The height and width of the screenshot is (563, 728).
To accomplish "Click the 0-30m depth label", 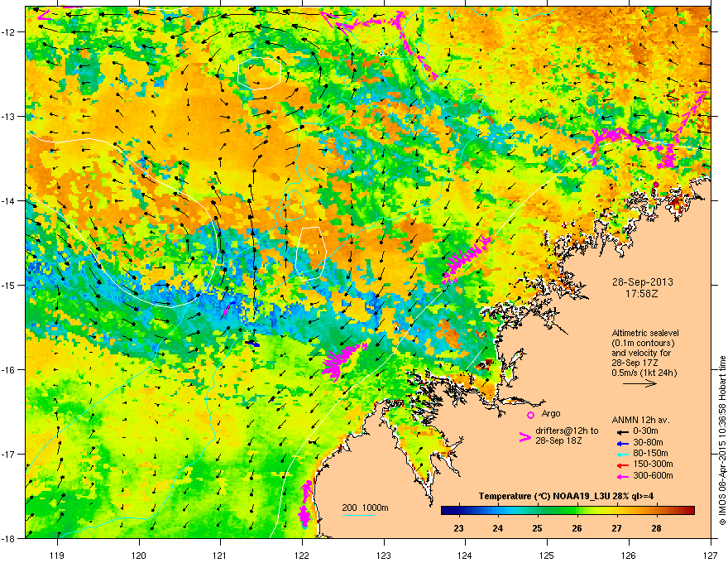I will [x=645, y=431].
